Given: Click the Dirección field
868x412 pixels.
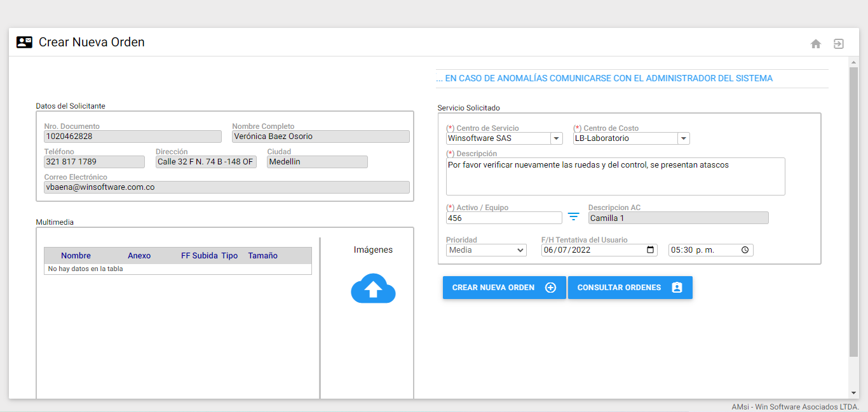Looking at the screenshot, I should (x=206, y=162).
